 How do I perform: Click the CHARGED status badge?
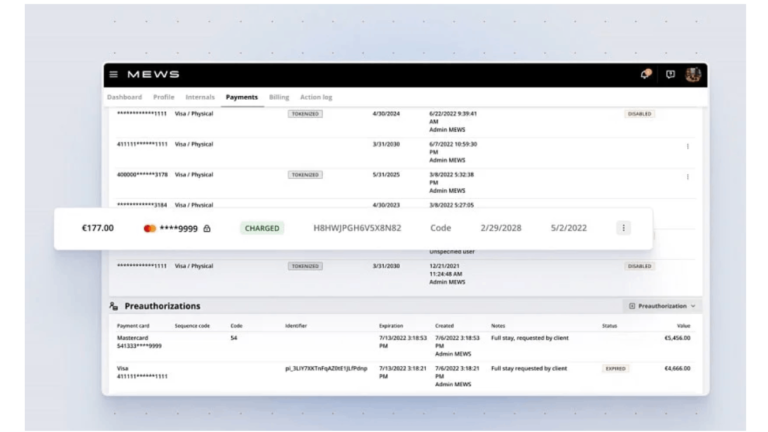(262, 228)
